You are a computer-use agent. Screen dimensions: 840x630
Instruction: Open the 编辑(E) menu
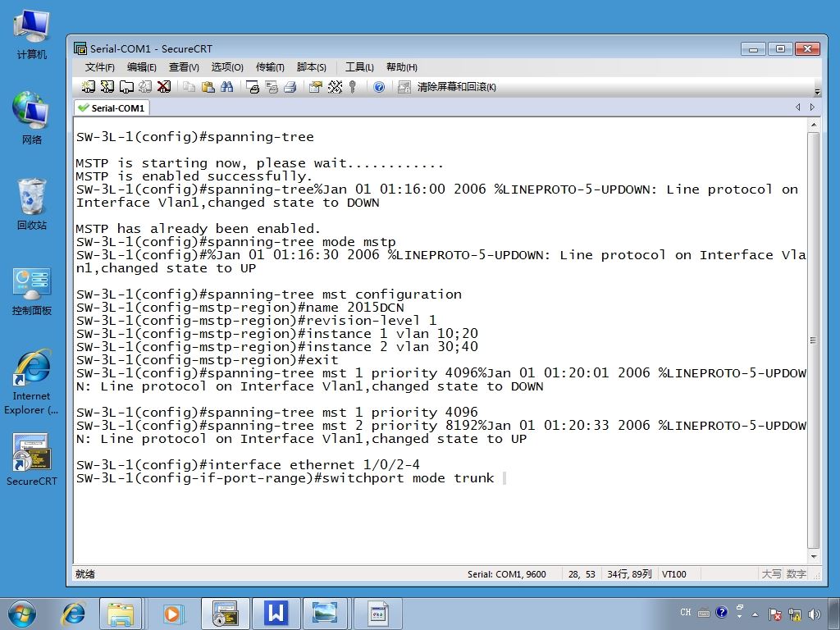coord(141,67)
